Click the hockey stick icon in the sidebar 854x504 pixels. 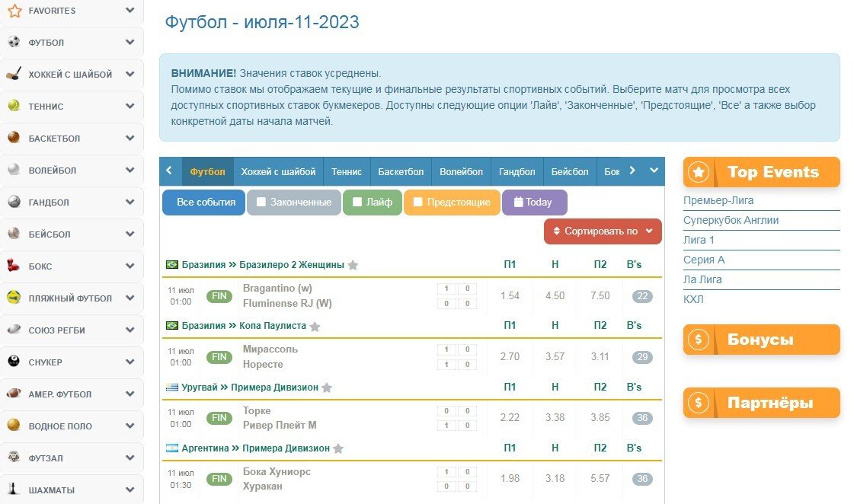tap(14, 75)
